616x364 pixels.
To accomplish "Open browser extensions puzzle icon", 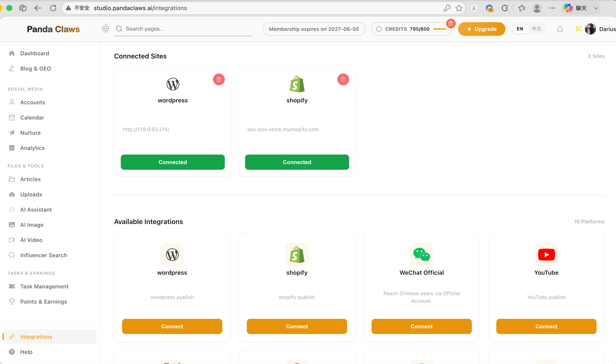I will (504, 8).
